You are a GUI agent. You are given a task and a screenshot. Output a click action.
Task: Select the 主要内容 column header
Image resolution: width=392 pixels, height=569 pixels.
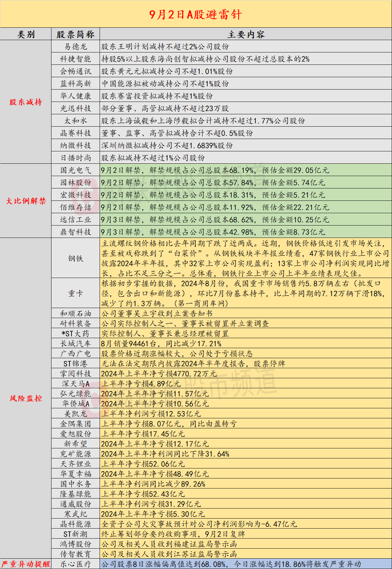click(x=246, y=34)
